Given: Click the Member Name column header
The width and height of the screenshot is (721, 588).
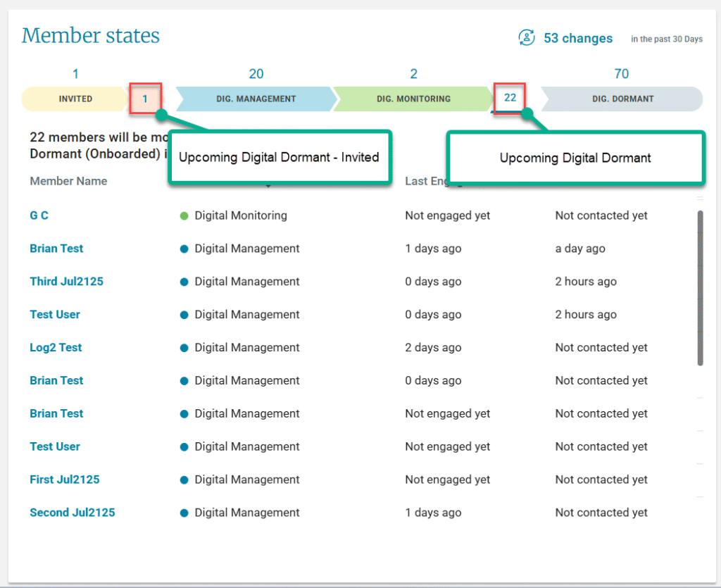Looking at the screenshot, I should coord(68,181).
